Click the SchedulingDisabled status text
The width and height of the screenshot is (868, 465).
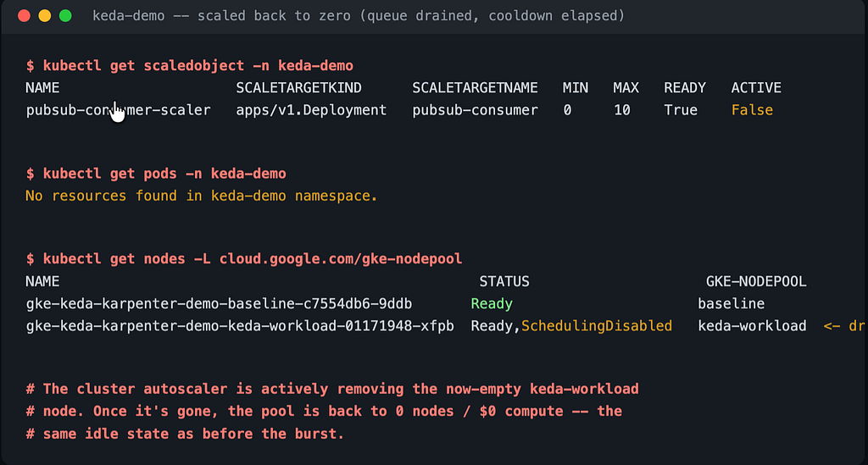click(597, 325)
